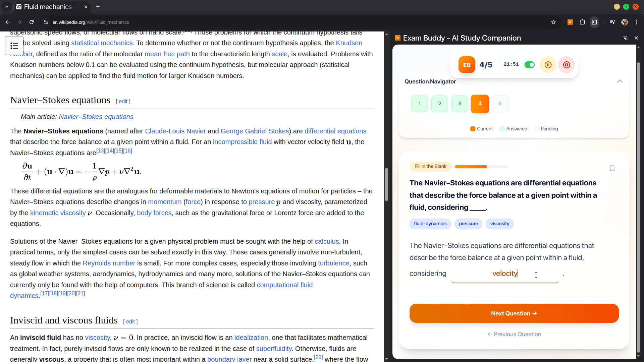The height and width of the screenshot is (362, 644).
Task: Jump to question 5 in navigator
Action: 500,104
